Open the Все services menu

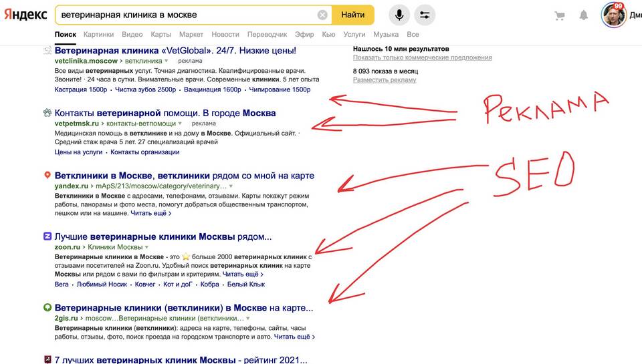(413, 34)
